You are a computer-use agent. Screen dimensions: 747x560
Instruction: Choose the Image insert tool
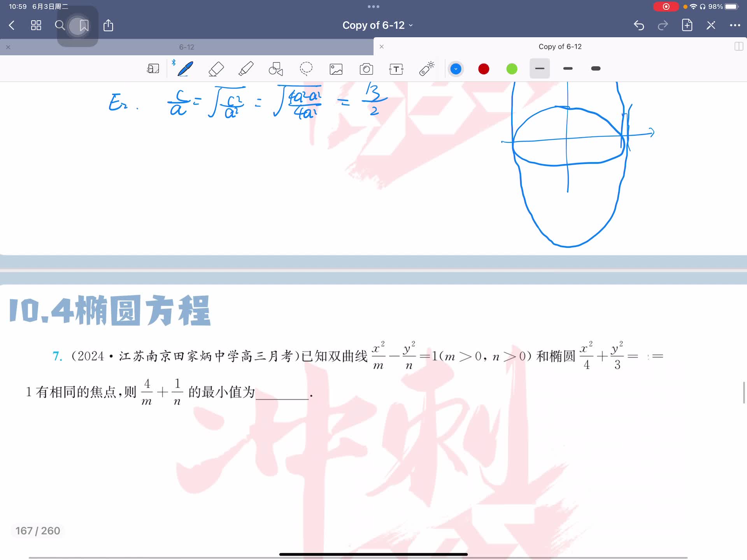coord(336,69)
